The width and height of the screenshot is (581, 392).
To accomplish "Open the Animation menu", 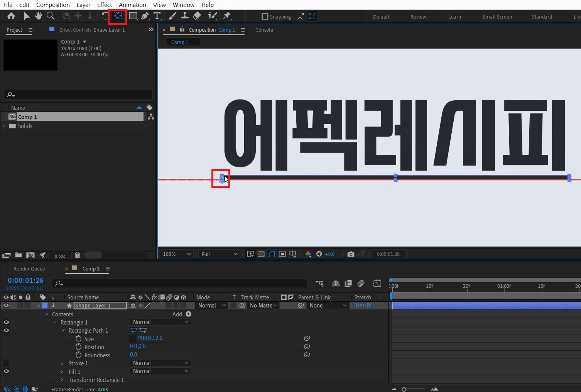I will tap(132, 5).
